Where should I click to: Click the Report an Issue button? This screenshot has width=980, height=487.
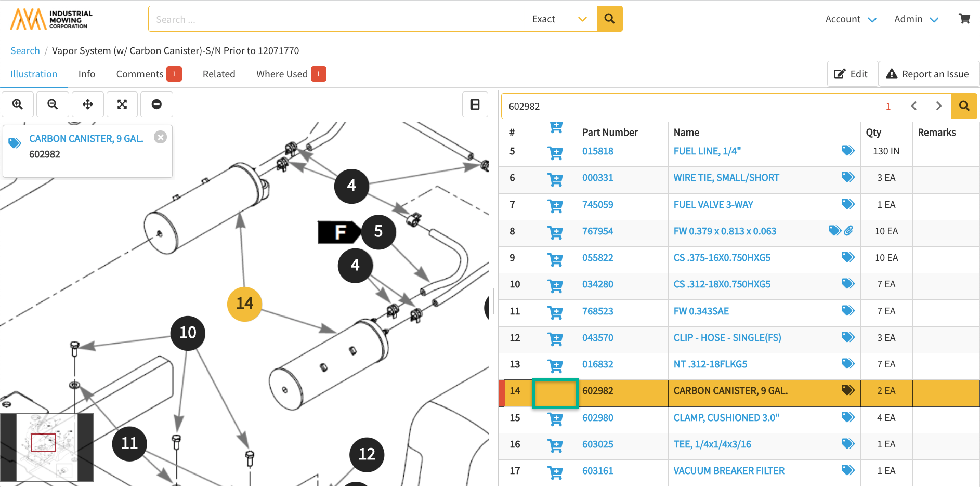point(929,74)
